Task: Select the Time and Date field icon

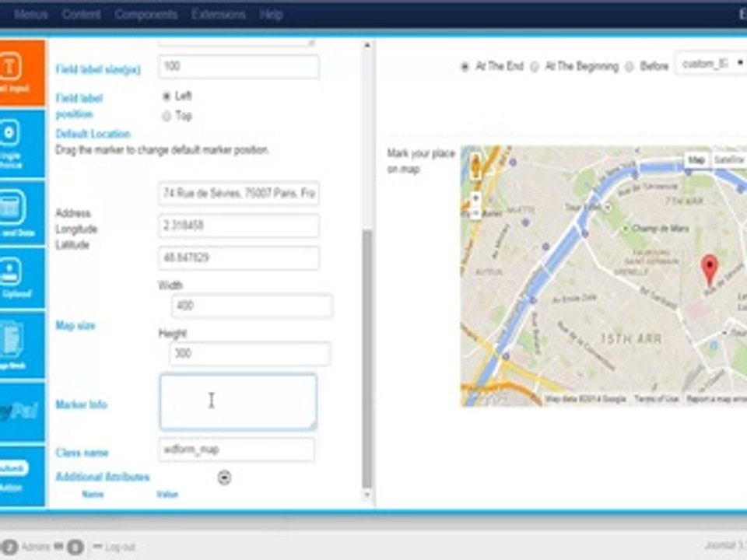Action: [21, 213]
